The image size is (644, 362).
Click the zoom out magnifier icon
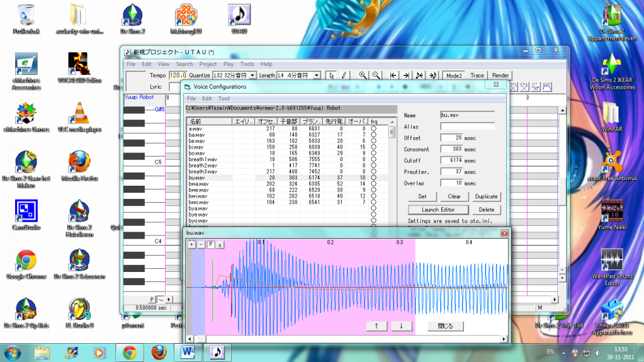pyautogui.click(x=375, y=76)
